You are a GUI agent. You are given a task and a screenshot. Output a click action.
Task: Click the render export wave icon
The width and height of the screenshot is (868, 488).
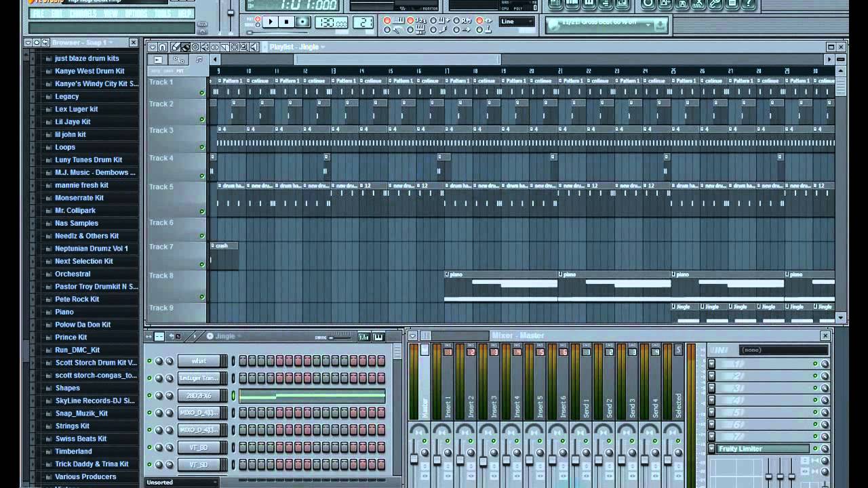tap(698, 3)
